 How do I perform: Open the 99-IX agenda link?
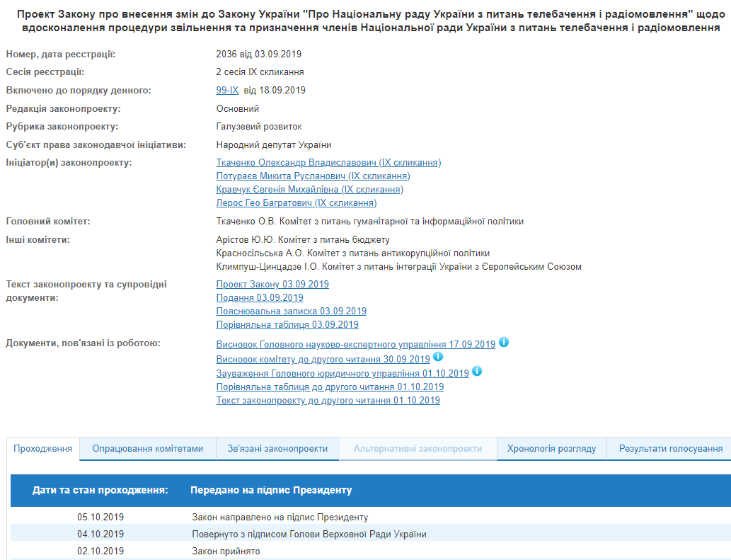(x=227, y=90)
